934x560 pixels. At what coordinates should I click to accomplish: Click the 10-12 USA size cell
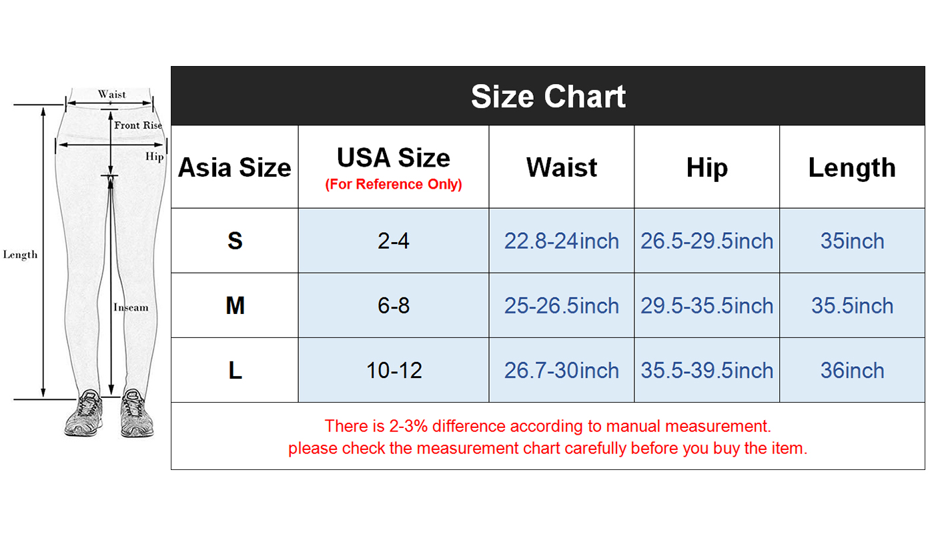point(394,371)
